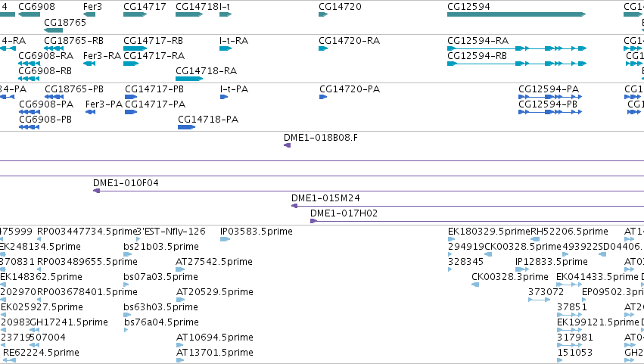The width and height of the screenshot is (644, 364).
Task: Select the CG12594-PB protein feature
Action: (550, 112)
